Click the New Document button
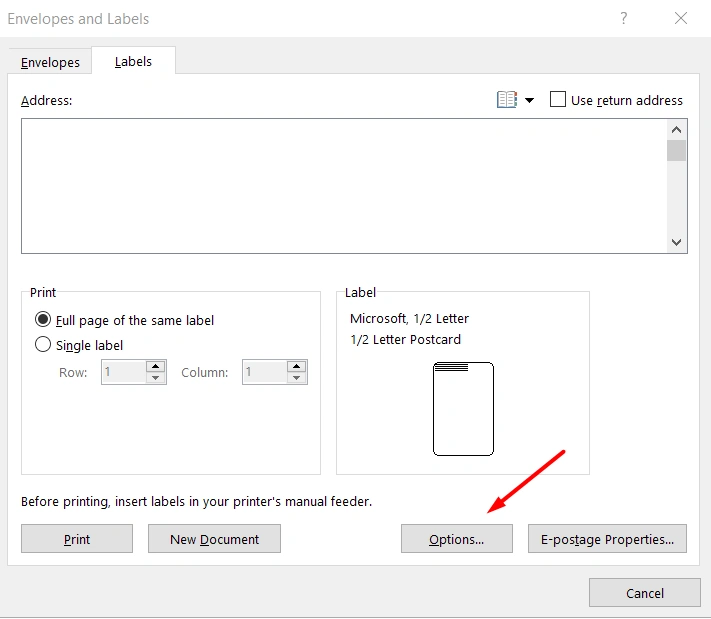711x619 pixels. [x=214, y=539]
